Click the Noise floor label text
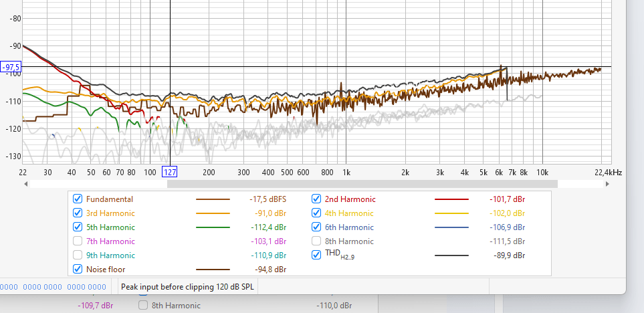Image resolution: width=644 pixels, height=313 pixels. (106, 270)
